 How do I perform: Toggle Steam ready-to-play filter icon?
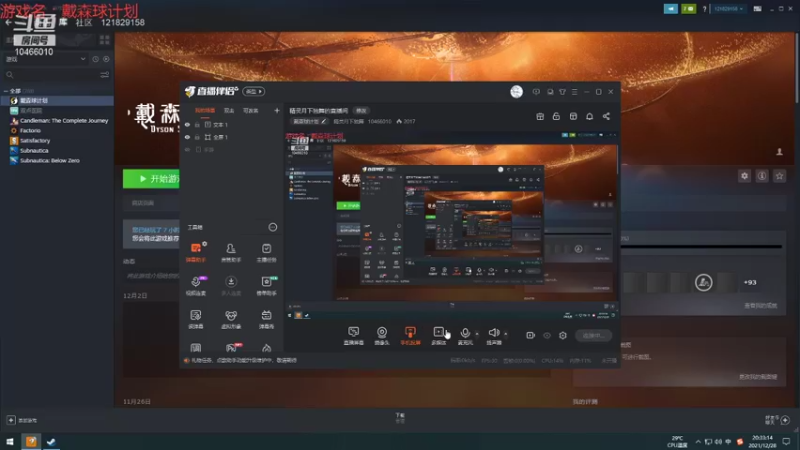pos(106,59)
